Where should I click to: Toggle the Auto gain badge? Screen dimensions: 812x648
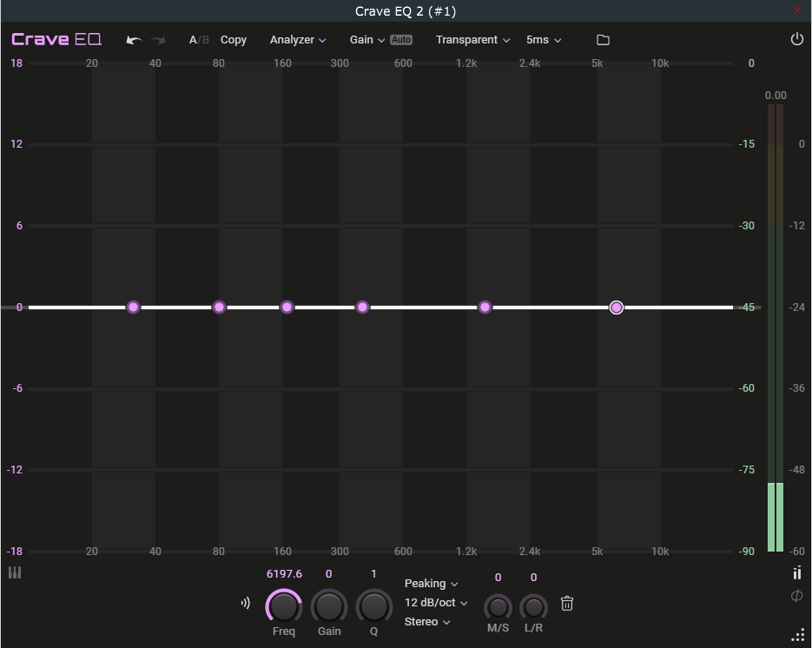[401, 39]
